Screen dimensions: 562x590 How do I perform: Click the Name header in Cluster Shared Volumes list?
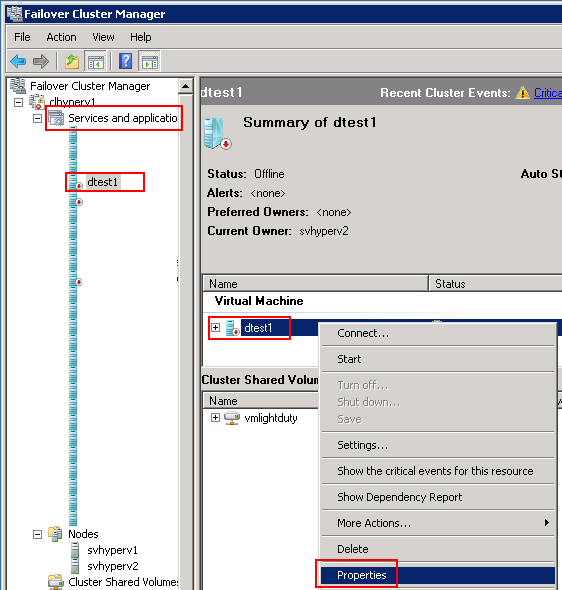(261, 401)
